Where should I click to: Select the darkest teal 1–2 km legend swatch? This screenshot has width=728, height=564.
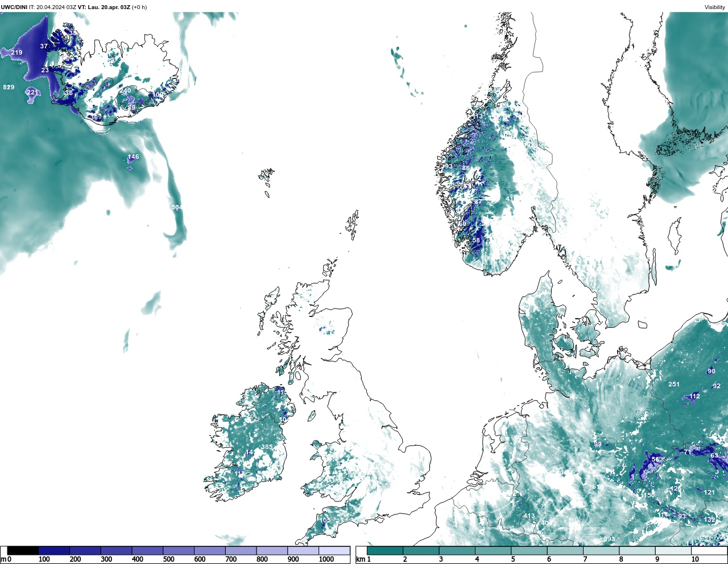(385, 551)
